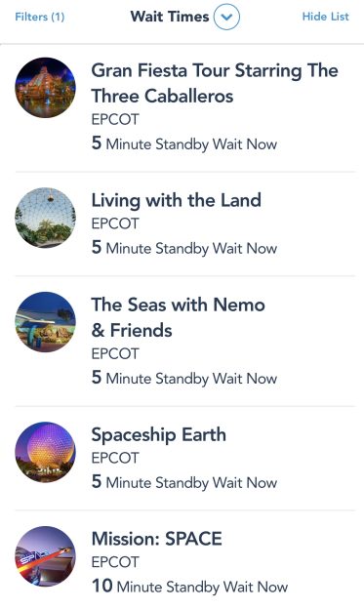Tap the Wait Times header title
Screen dimensions: 364x610
click(170, 17)
